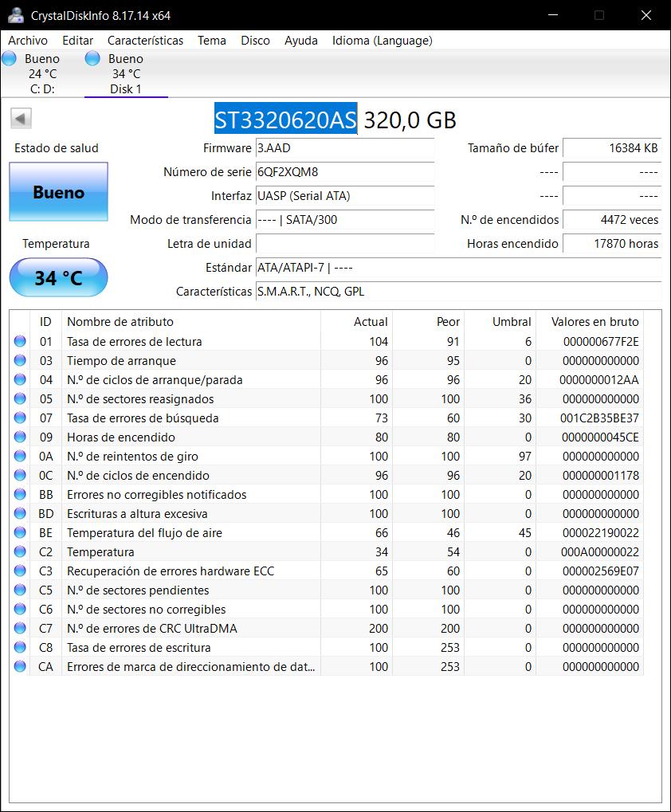The width and height of the screenshot is (671, 812).
Task: Click status orb for Horas de encendido row
Action: tap(20, 437)
